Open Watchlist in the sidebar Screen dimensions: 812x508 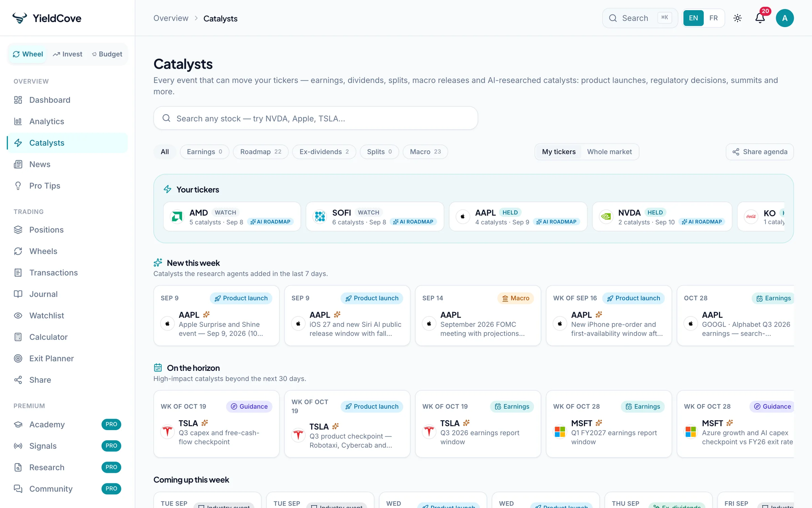[67, 315]
